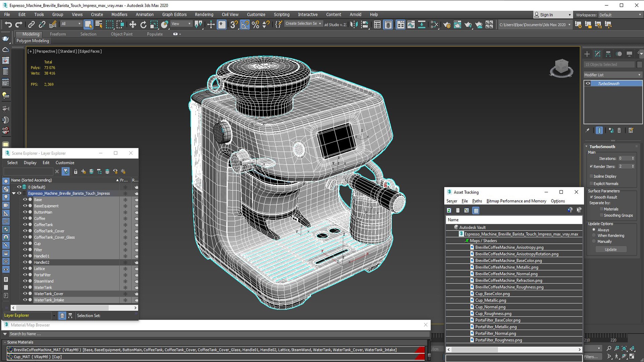This screenshot has height=362, width=644.
Task: Toggle visibility eye of Base object
Action: click(25, 199)
